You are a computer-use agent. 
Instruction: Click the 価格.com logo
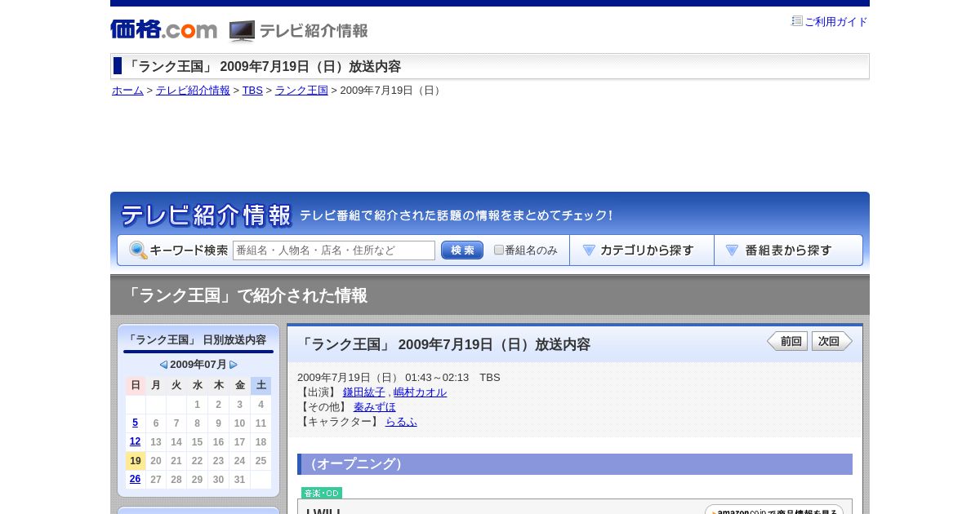tap(163, 29)
